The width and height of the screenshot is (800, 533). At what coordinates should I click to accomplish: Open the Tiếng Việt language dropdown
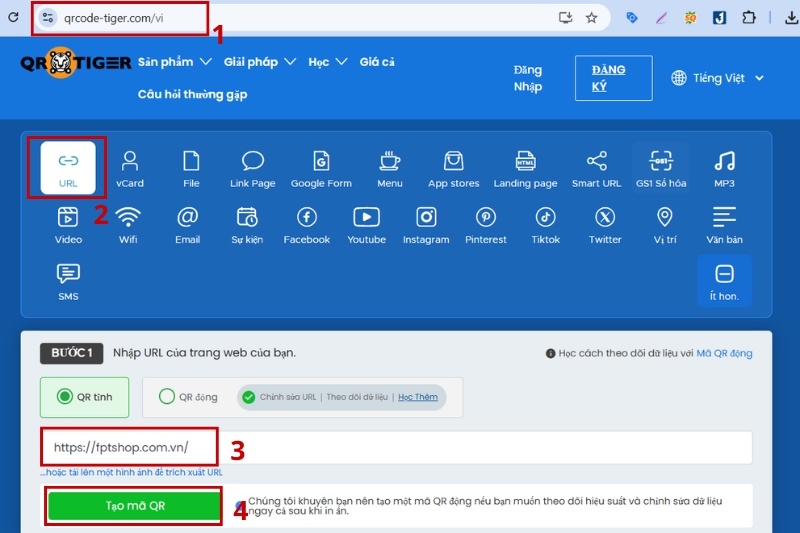(x=717, y=78)
